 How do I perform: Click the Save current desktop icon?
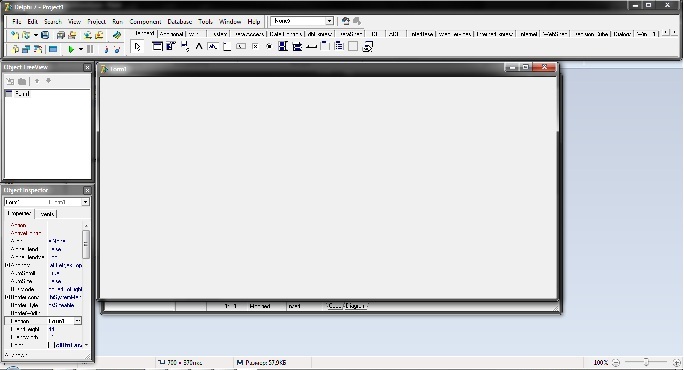pyautogui.click(x=345, y=21)
